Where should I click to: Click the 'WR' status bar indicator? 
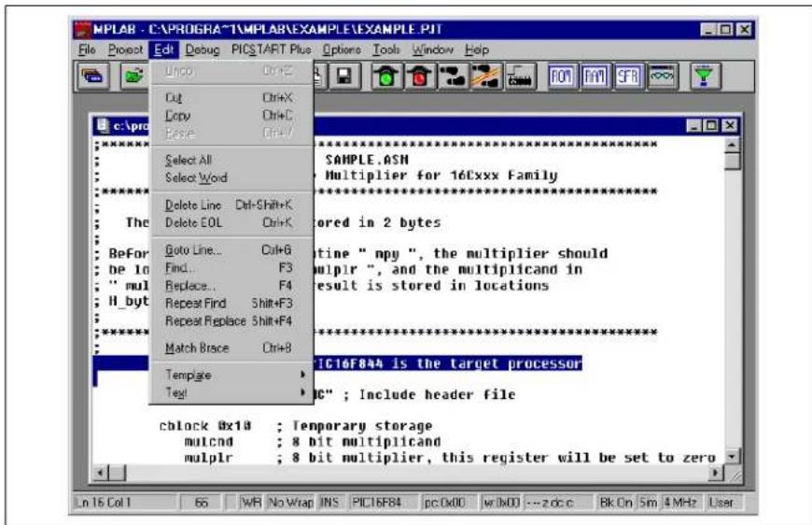pos(252,503)
